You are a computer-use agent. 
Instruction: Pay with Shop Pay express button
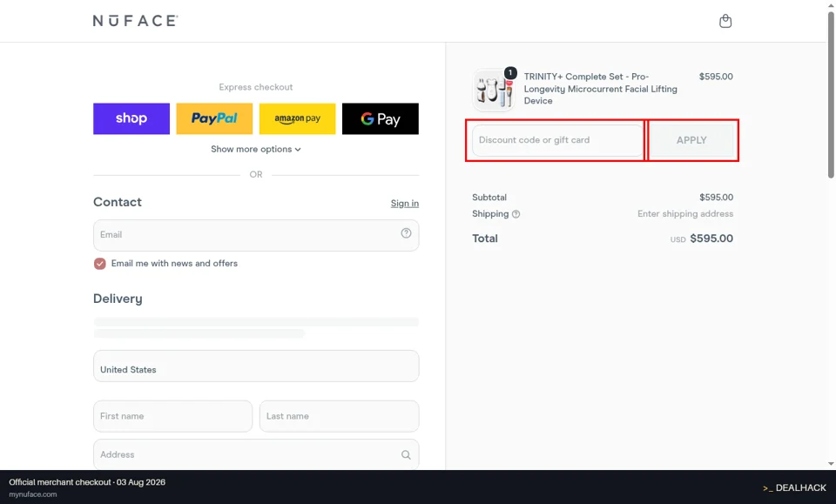[131, 118]
